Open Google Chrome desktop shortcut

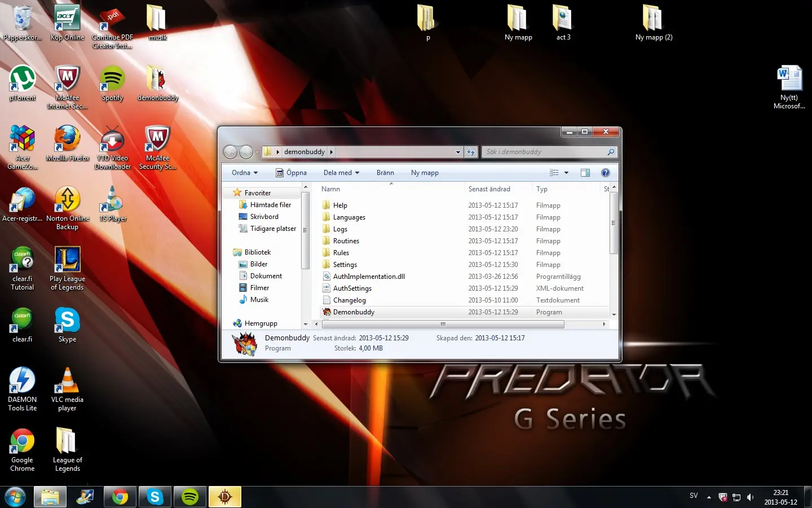23,450
